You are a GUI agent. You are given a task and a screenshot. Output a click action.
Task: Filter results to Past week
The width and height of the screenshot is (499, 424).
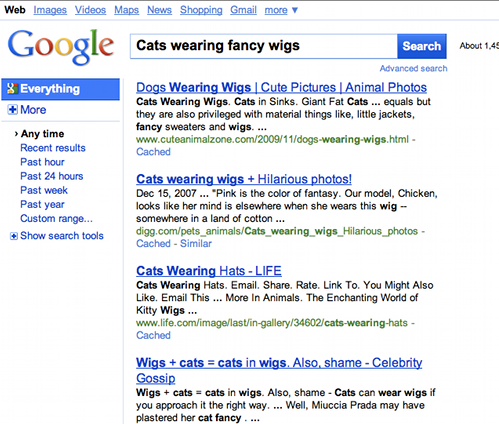coord(44,190)
